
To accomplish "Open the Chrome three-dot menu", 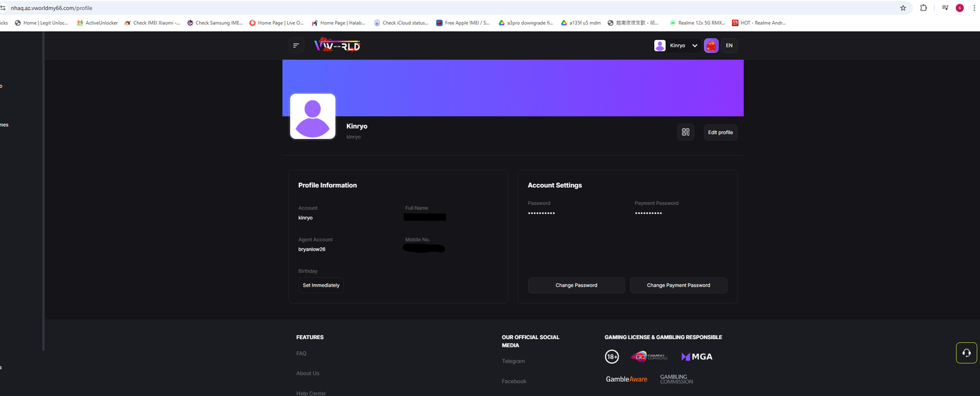I will pos(974,8).
